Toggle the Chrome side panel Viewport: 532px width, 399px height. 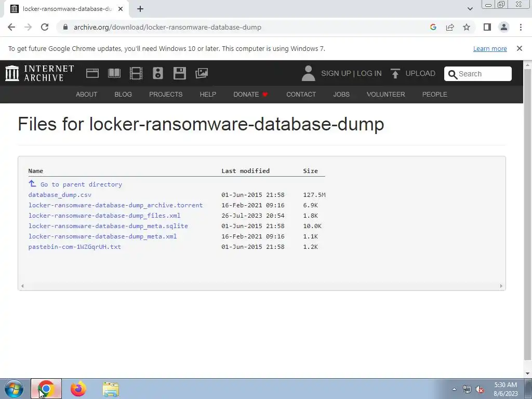(x=487, y=27)
